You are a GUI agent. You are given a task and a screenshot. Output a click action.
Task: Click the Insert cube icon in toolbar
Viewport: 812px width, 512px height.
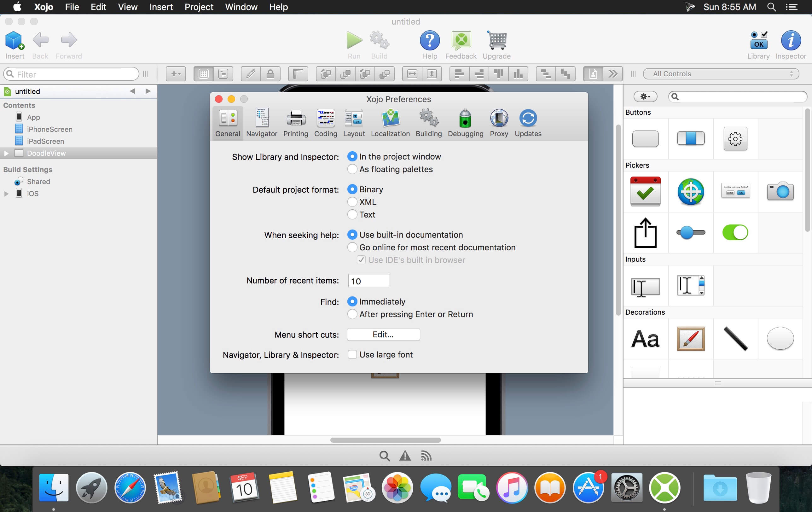point(14,40)
